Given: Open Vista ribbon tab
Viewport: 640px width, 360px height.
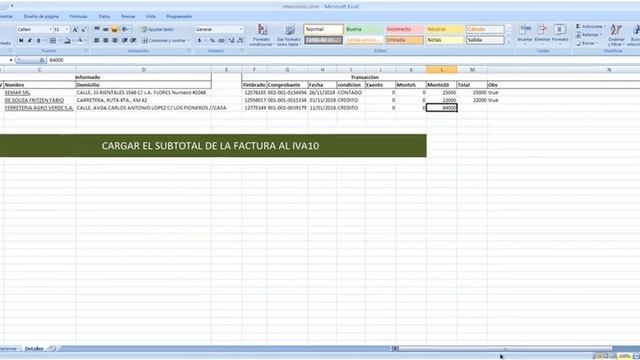Looking at the screenshot, I should coord(151,16).
